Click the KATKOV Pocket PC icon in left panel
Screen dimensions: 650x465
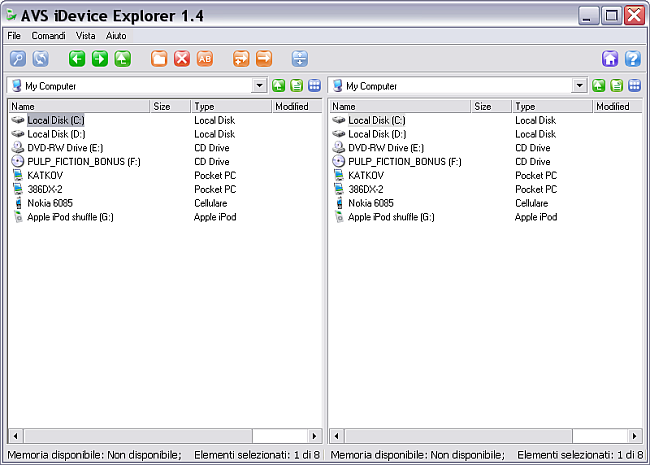18,175
